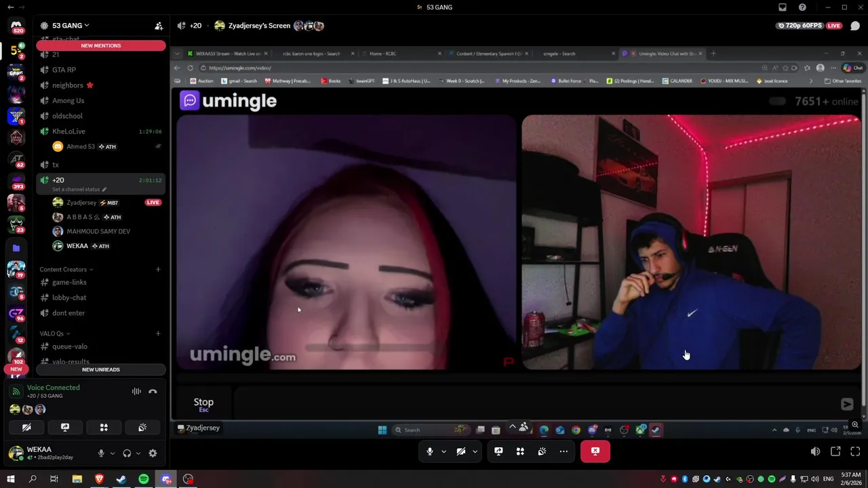Open Steam from Windows taskbar
This screenshot has height=488, width=868.
pyautogui.click(x=121, y=479)
